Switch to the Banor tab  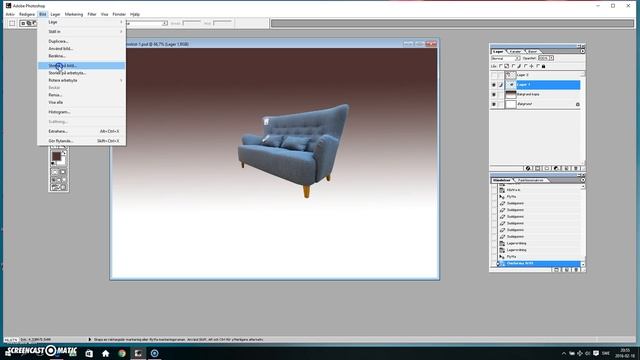pos(533,51)
